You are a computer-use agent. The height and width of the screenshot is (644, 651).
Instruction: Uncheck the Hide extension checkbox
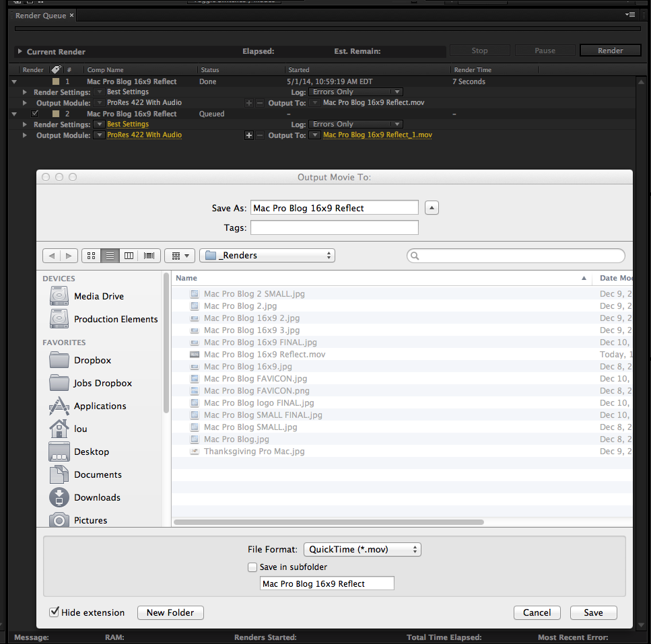[x=54, y=612]
